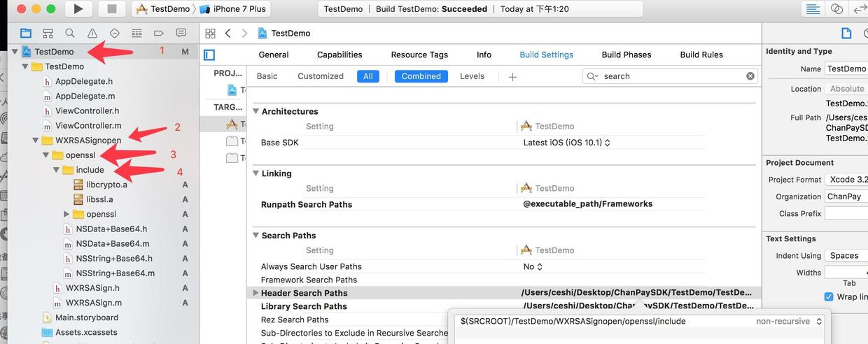Expand the nested openssl folder under include
The width and height of the screenshot is (868, 344).
point(67,214)
